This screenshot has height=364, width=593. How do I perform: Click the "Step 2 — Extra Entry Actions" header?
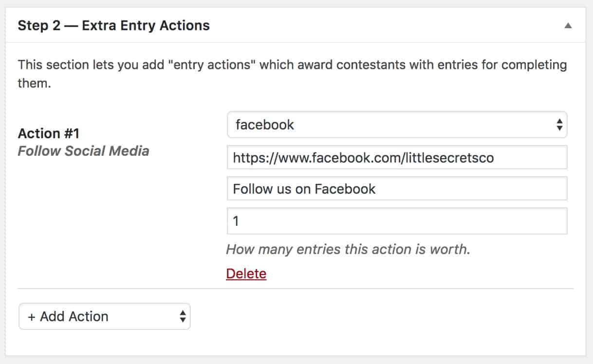pos(113,25)
